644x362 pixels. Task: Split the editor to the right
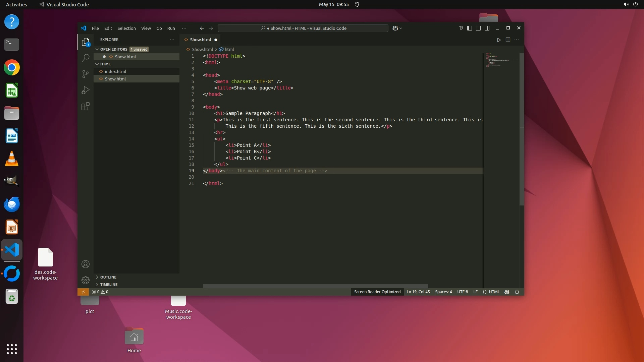pos(508,40)
